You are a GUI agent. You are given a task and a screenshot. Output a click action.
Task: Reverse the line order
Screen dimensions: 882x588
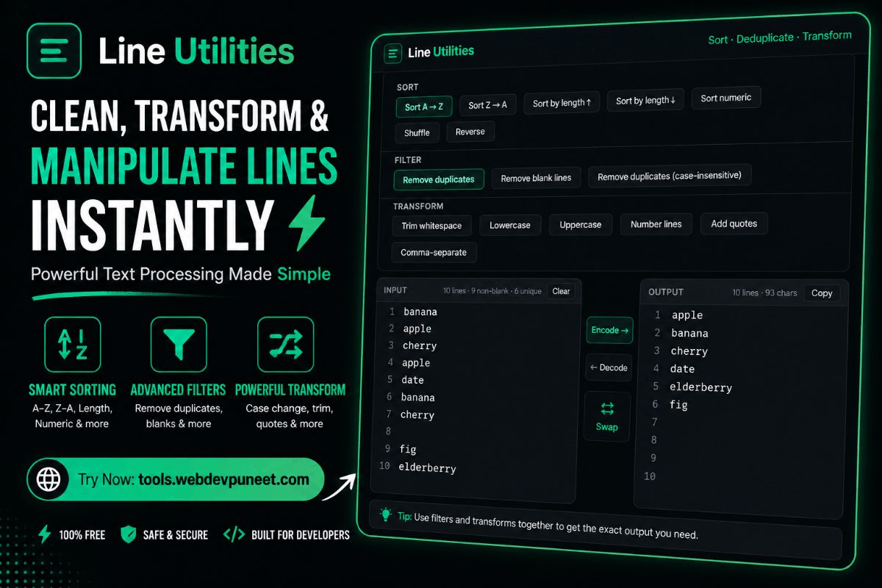(470, 132)
